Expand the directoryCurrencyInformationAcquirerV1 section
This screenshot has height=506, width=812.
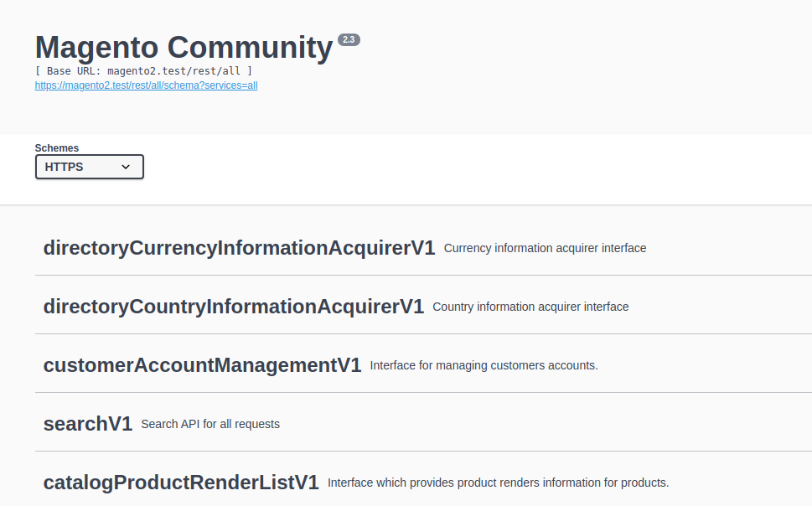[239, 248]
